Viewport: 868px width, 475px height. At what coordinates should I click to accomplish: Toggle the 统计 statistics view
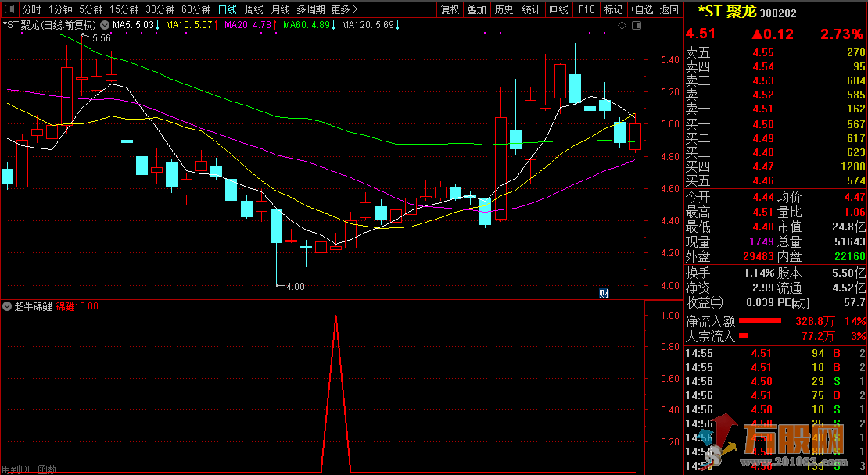pos(531,9)
